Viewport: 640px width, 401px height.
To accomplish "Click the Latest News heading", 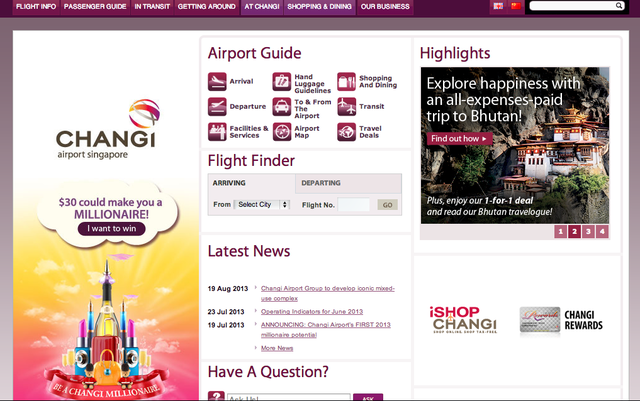I will (249, 251).
